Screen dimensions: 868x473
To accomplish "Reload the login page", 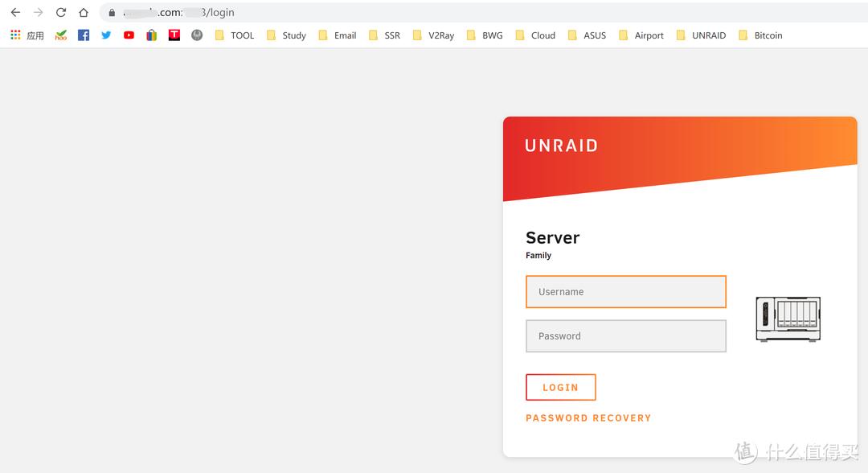I will click(61, 12).
